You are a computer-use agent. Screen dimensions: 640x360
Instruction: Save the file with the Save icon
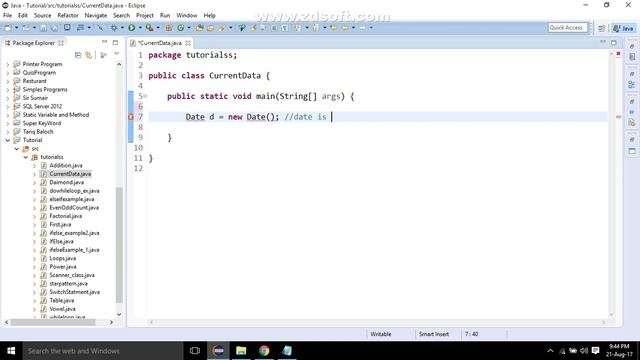coord(43,28)
